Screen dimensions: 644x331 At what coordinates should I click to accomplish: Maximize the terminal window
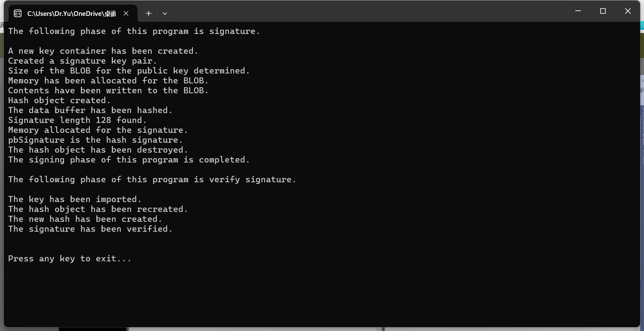pyautogui.click(x=603, y=11)
